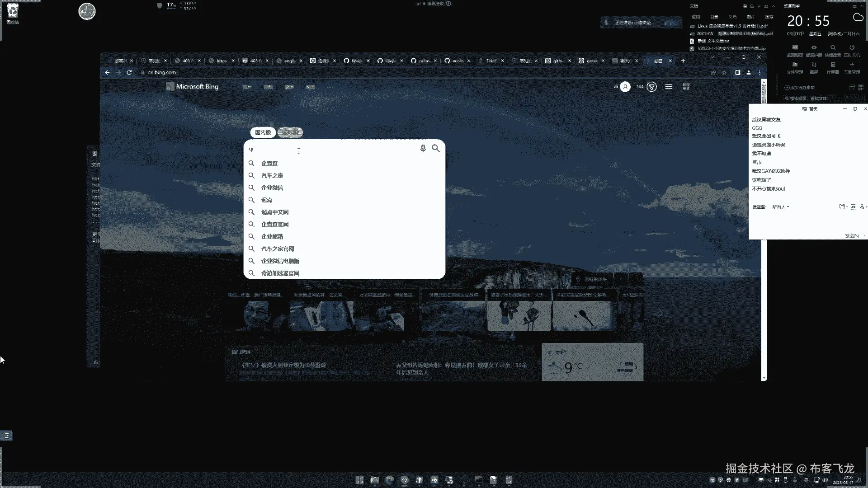This screenshot has width=868, height=488.
Task: Switch to the 国内版 search toggle
Action: coord(263,132)
